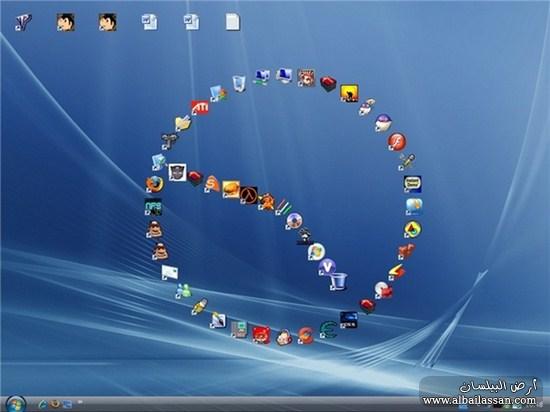550x412 pixels.
Task: Open the cartoon face shortcut beside the orange C
Action: click(284, 337)
